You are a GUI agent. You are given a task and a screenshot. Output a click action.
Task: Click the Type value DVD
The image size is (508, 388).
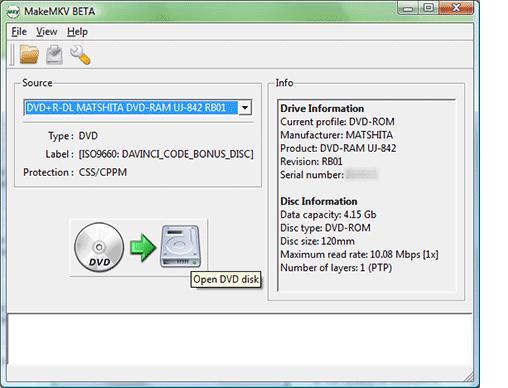coord(88,136)
